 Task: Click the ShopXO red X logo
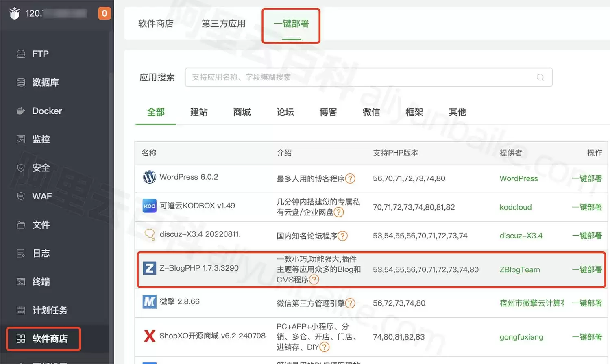(x=150, y=336)
